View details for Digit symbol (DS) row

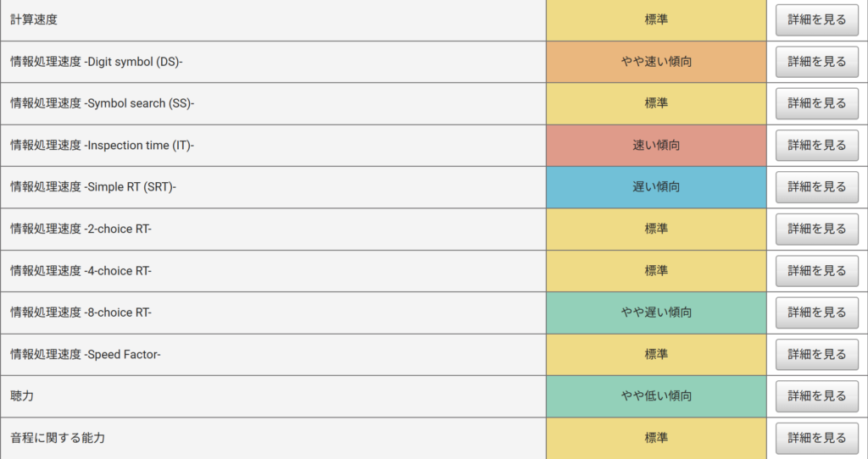click(816, 61)
